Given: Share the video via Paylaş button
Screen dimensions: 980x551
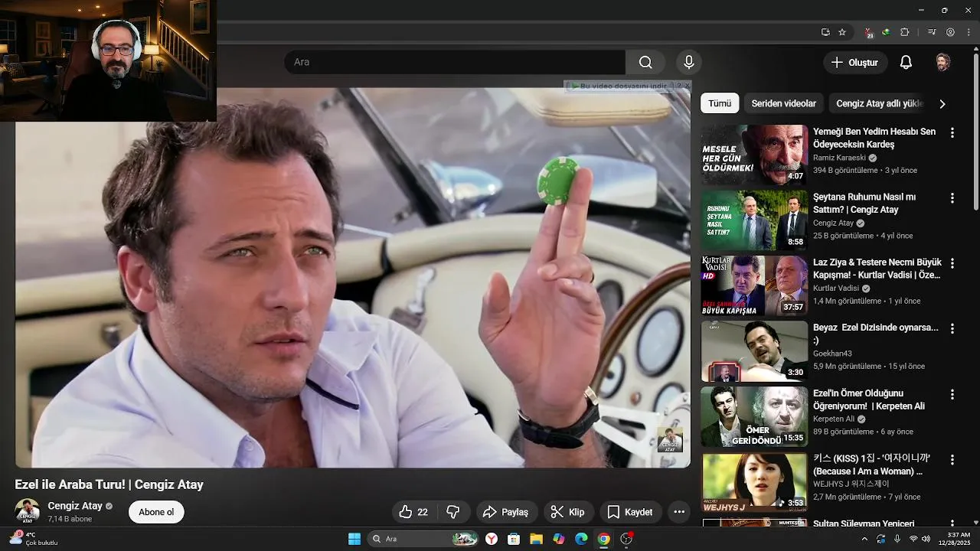Looking at the screenshot, I should pyautogui.click(x=507, y=512).
